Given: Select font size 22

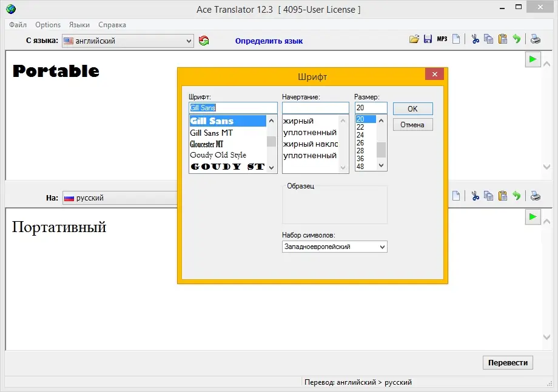Looking at the screenshot, I should point(366,127).
